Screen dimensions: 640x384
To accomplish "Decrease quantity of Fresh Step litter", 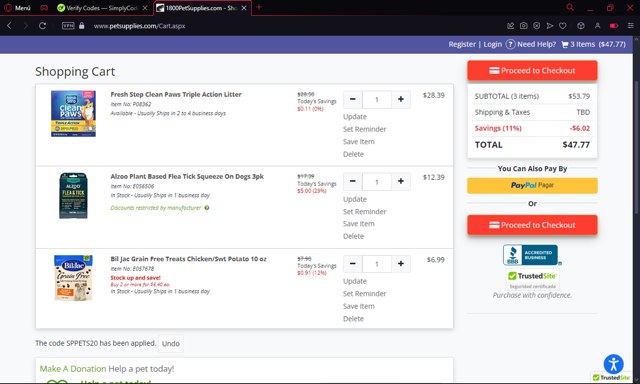I will pyautogui.click(x=353, y=99).
